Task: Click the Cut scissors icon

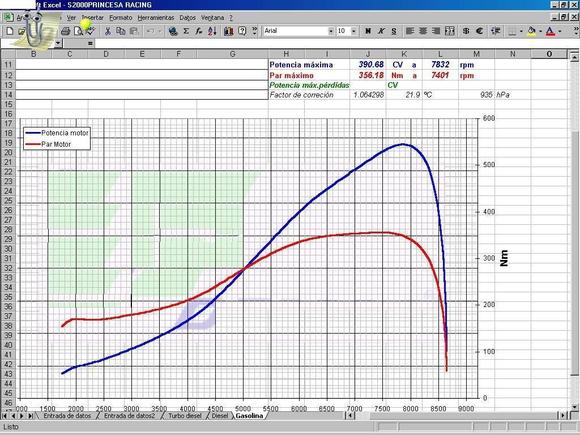Action: (108, 31)
